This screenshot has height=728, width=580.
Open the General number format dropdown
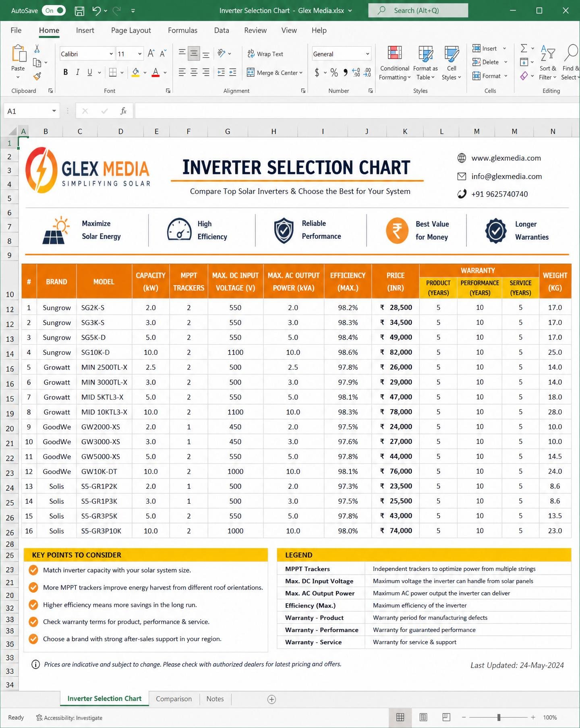click(x=368, y=54)
